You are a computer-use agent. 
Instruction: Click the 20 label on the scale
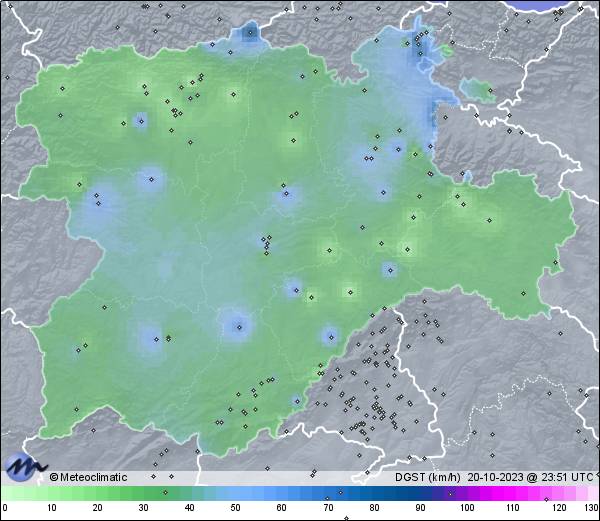[98, 508]
